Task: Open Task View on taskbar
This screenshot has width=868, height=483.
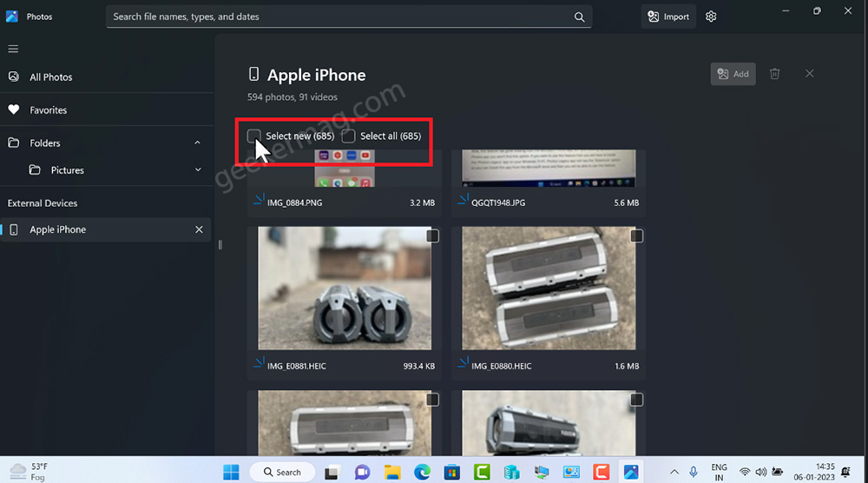Action: pyautogui.click(x=332, y=473)
